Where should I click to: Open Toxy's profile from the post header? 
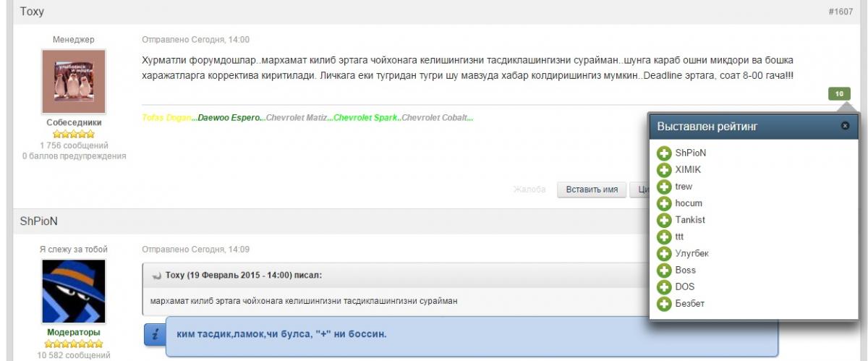point(32,12)
